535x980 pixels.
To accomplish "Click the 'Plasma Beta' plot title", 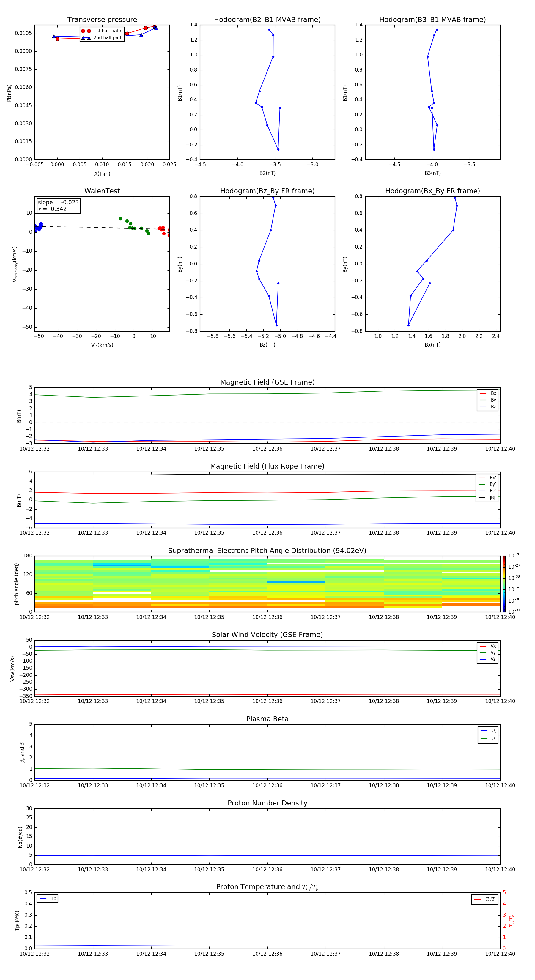I will click(267, 719).
